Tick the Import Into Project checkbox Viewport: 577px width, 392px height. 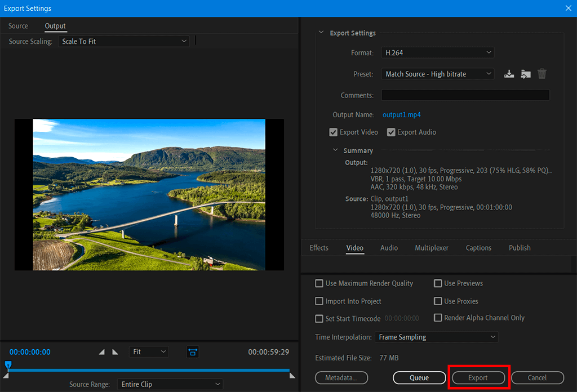pyautogui.click(x=319, y=301)
